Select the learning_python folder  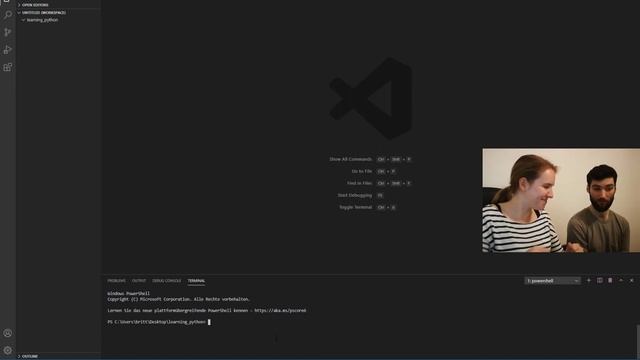coord(42,20)
